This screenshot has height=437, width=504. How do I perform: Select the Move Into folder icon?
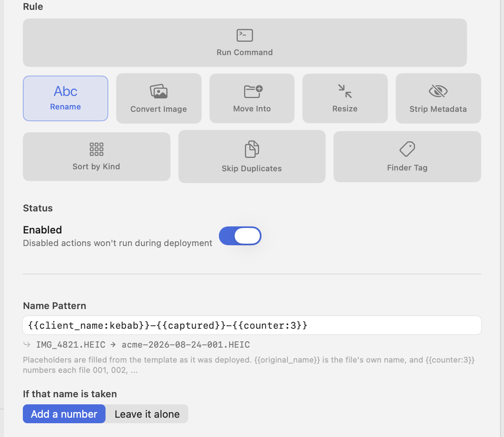(253, 91)
